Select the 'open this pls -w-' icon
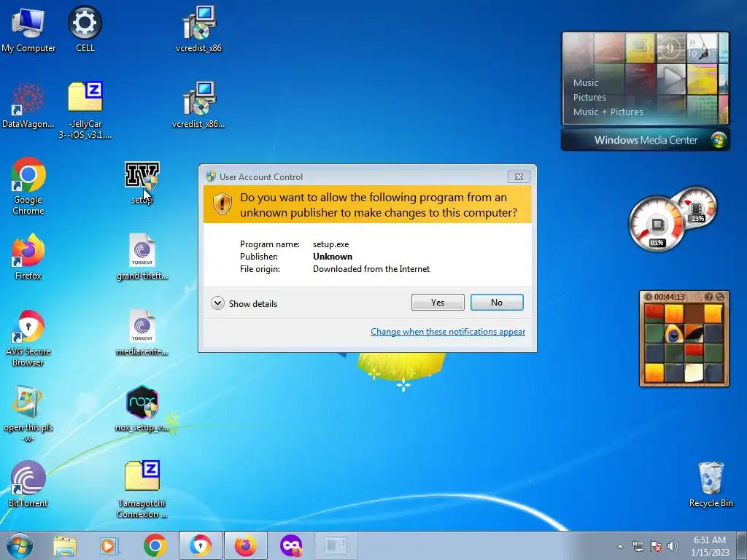Viewport: 747px width, 560px height. point(28,414)
